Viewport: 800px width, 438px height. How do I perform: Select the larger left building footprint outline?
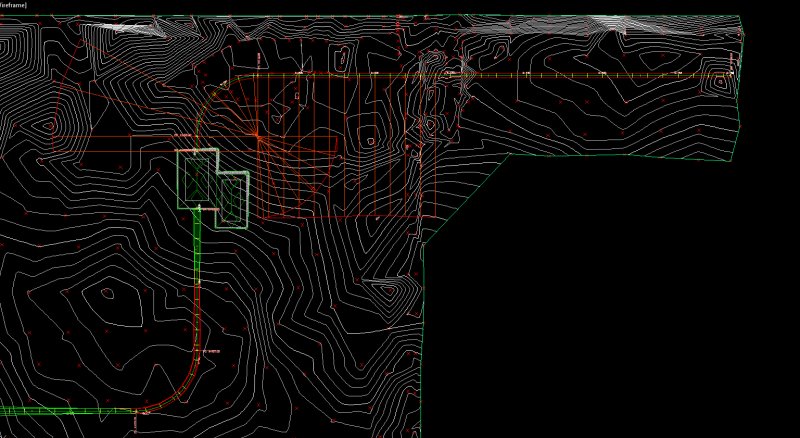tap(197, 179)
